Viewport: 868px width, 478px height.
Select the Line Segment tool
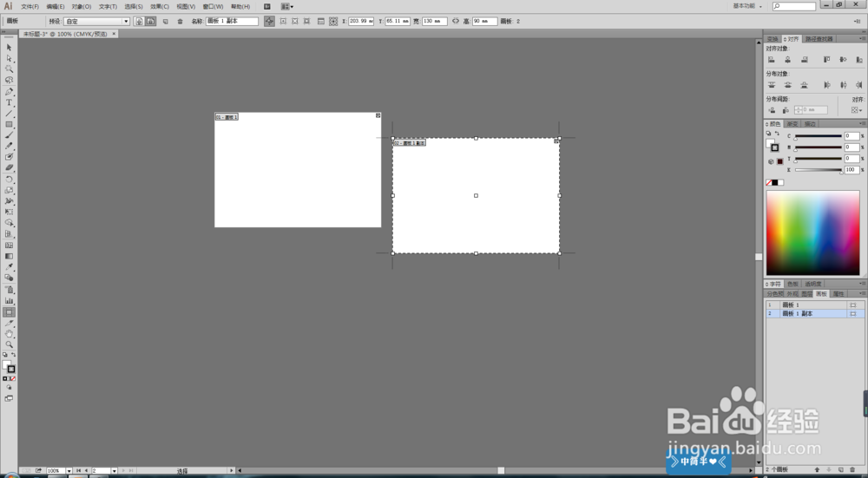[x=9, y=114]
